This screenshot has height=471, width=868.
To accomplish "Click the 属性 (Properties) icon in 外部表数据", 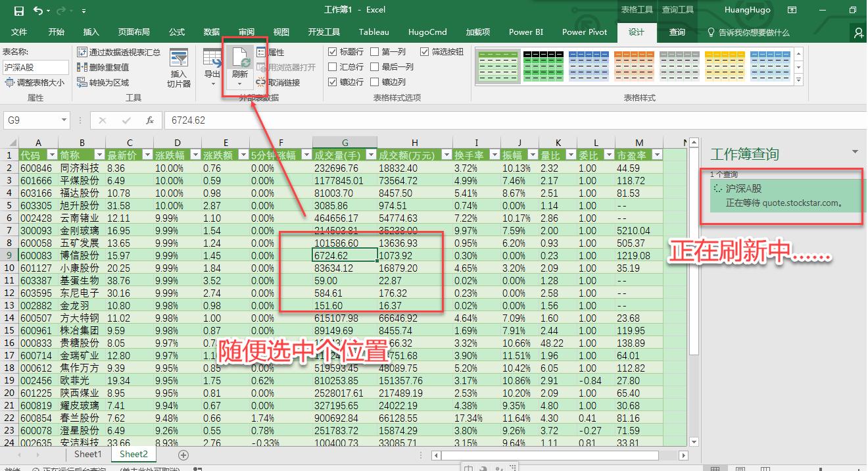I will pyautogui.click(x=270, y=51).
